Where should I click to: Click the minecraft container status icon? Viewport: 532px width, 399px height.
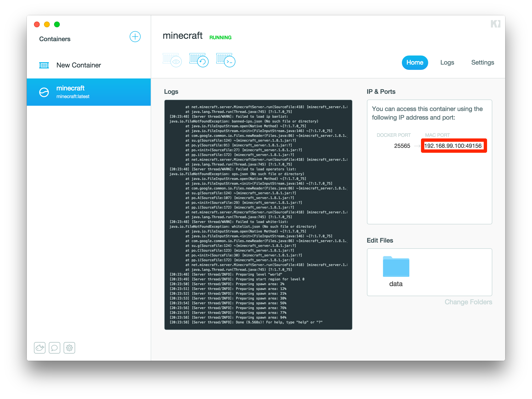[x=44, y=92]
